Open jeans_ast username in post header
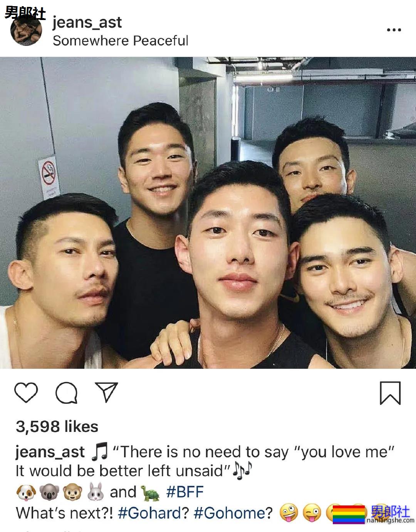Viewport: 416px width, 532px height. [87, 22]
